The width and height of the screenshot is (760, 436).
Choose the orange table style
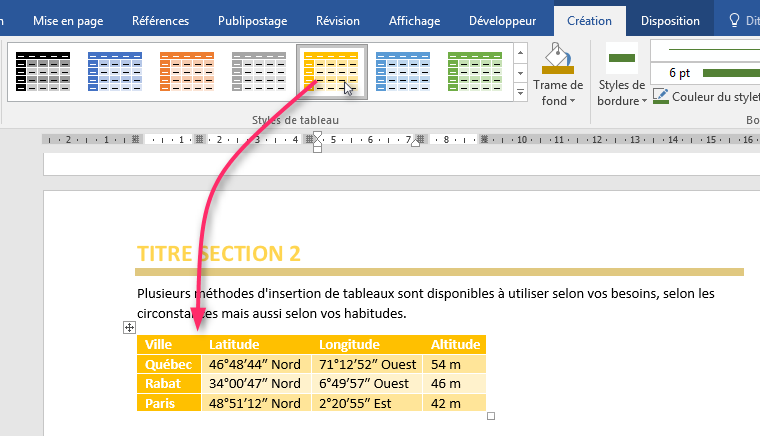(x=187, y=72)
